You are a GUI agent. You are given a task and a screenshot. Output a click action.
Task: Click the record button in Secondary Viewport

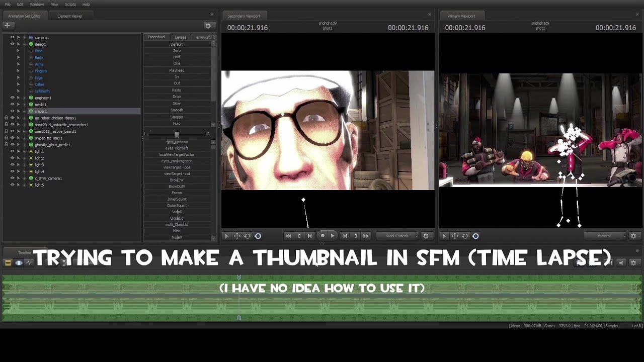pyautogui.click(x=323, y=236)
